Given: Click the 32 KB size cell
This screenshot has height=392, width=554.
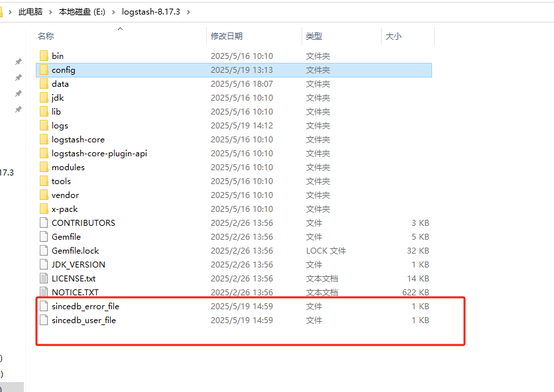Looking at the screenshot, I should click(x=418, y=251).
